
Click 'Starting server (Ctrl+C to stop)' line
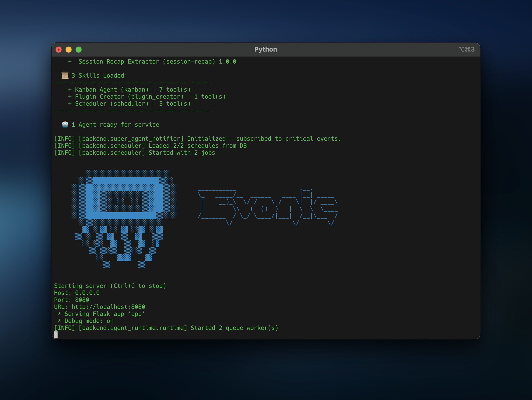(110, 286)
